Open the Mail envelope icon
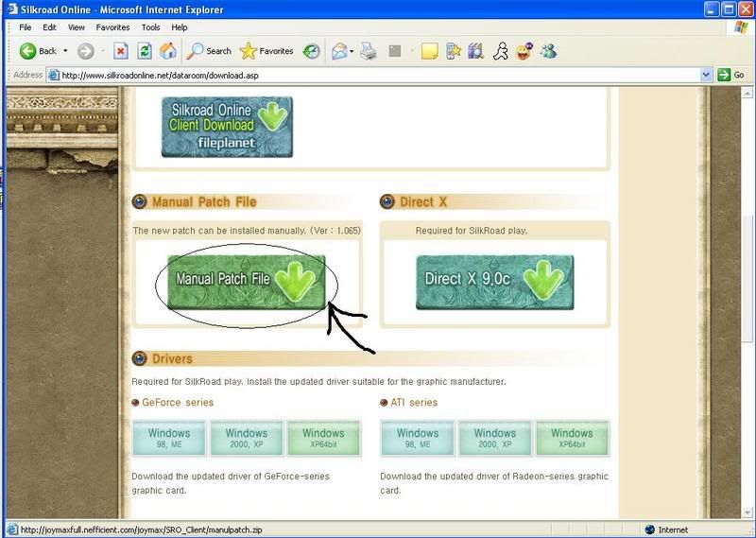This screenshot has height=538, width=756. (x=339, y=51)
